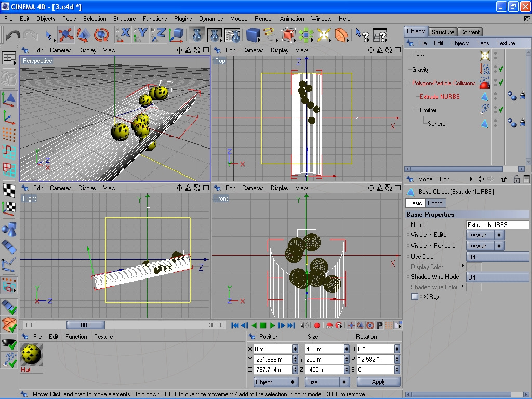
Task: Click the Record keyframe red button
Action: point(317,325)
